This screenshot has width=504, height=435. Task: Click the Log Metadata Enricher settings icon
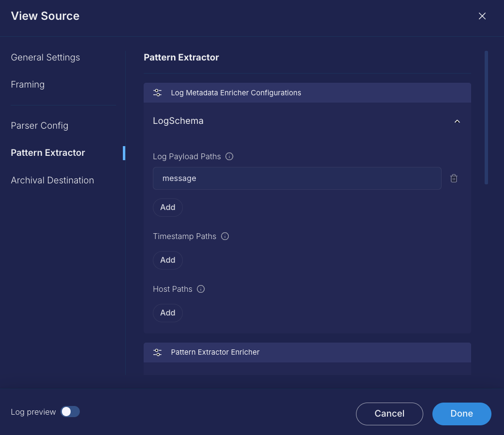pos(157,93)
